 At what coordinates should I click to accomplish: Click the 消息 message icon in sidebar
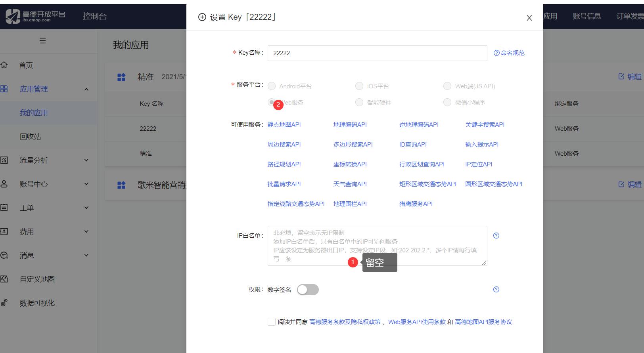click(x=4, y=255)
